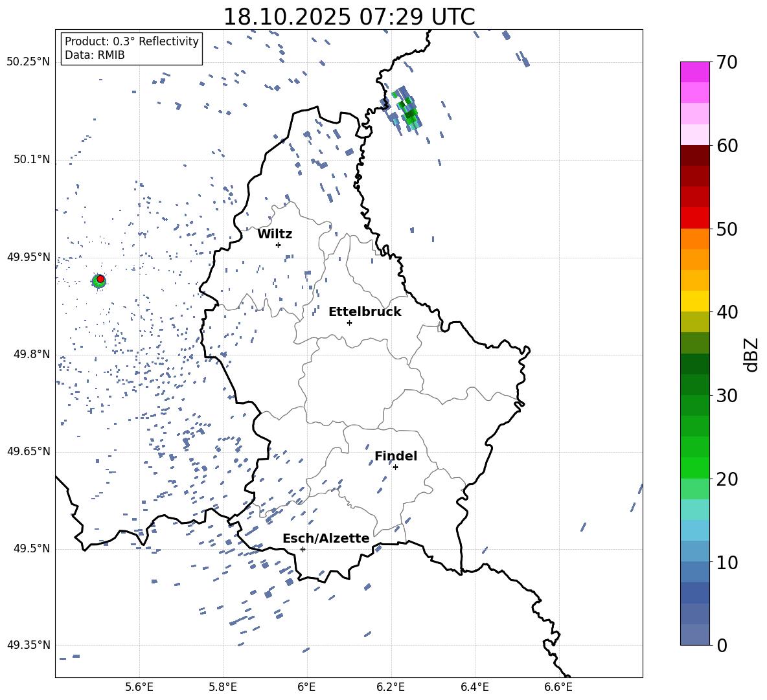This screenshot has height=700, width=767.
Task: Click the magenta swatch at top of colorbar
Action: (x=694, y=72)
